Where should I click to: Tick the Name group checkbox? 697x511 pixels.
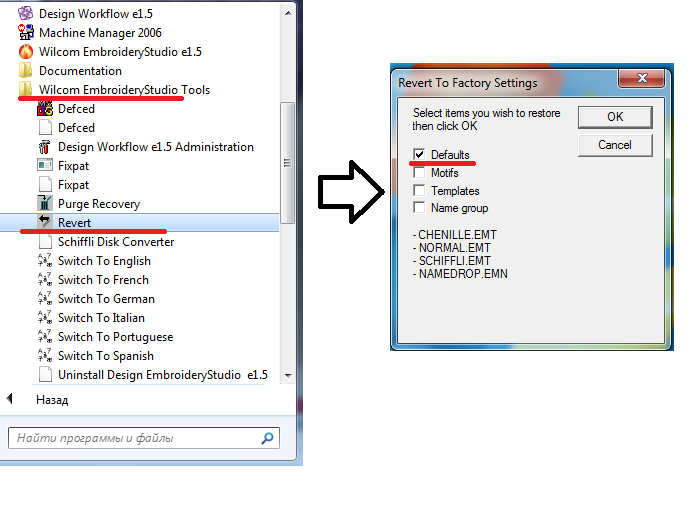419,208
